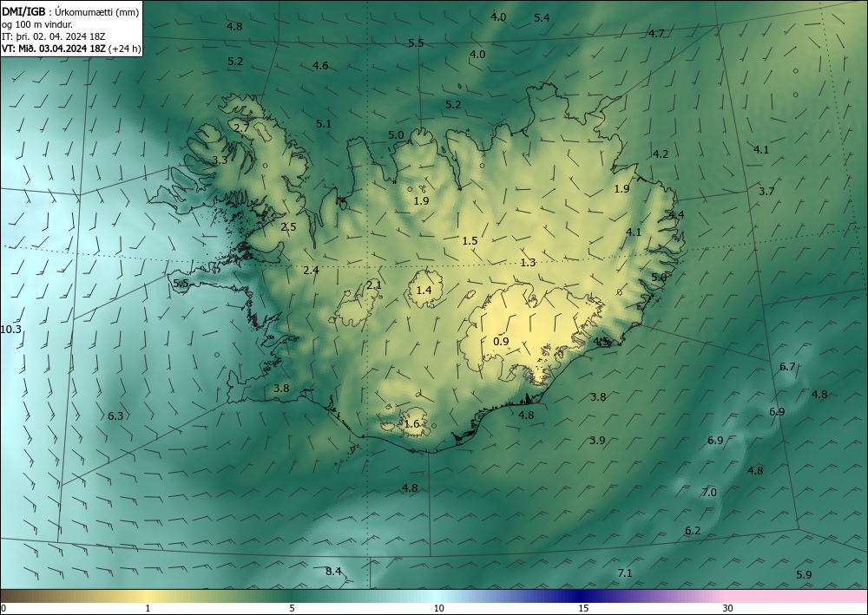This screenshot has height=615, width=868.
Task: Click the map value 2.4
Action: (x=311, y=270)
